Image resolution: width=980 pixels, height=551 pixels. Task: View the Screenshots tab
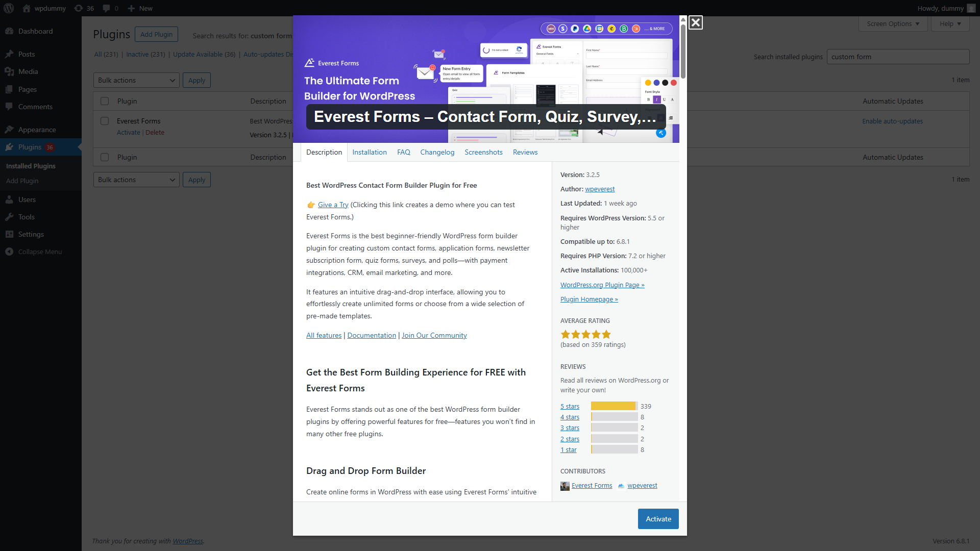coord(483,152)
